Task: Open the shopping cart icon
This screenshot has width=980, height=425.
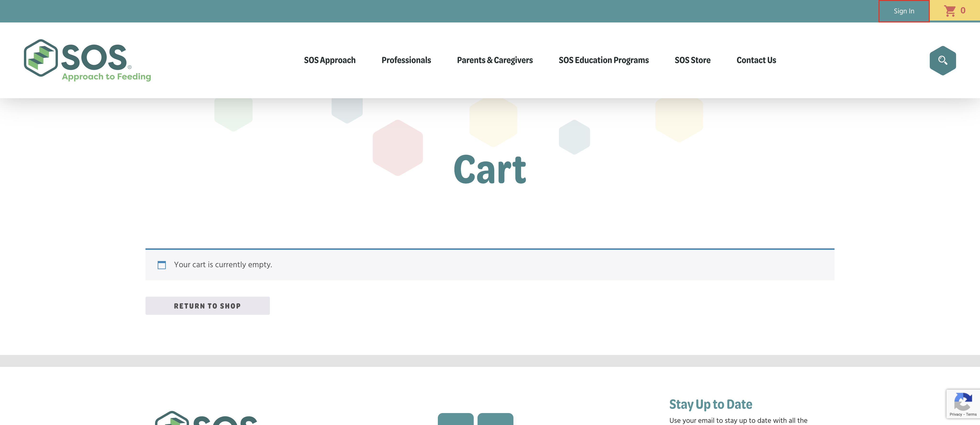Action: click(950, 11)
